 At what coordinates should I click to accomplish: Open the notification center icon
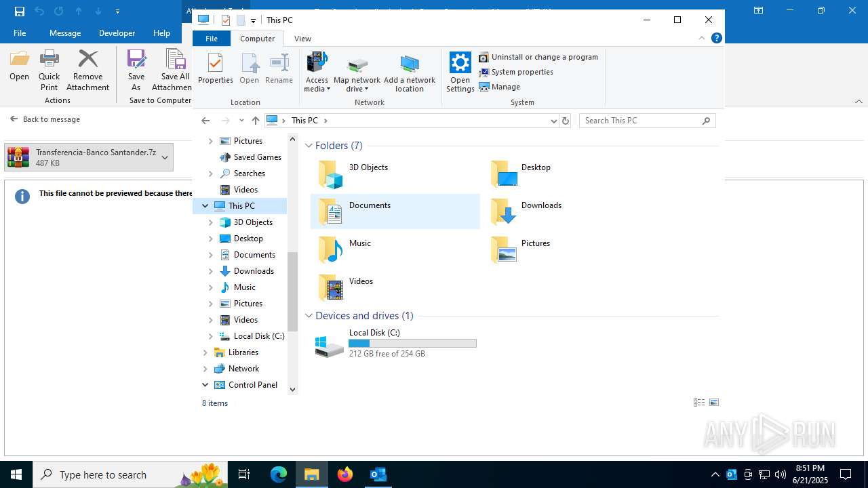pyautogui.click(x=846, y=474)
